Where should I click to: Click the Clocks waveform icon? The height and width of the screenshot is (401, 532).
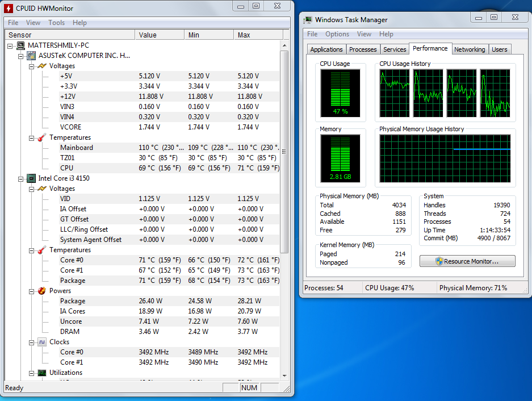[42, 342]
